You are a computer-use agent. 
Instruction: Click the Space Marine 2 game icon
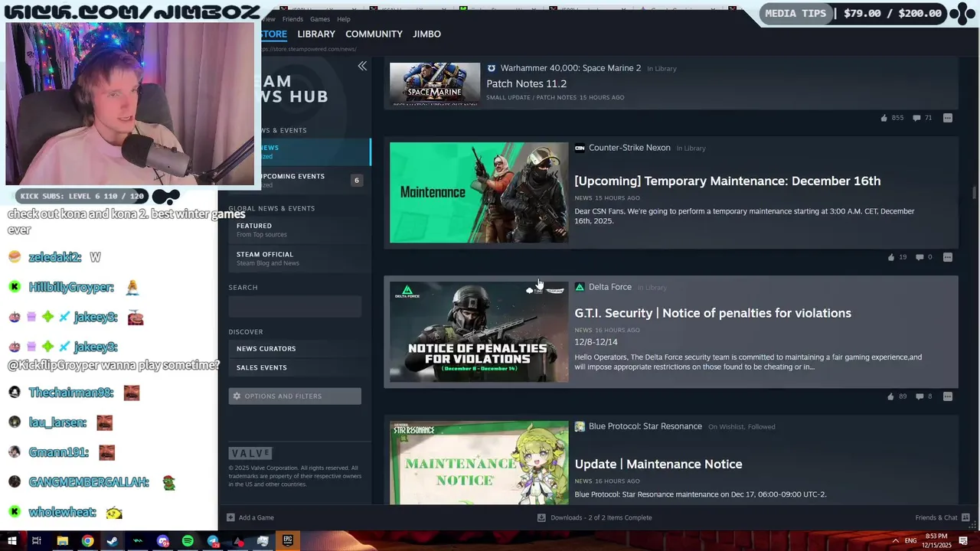pos(492,68)
